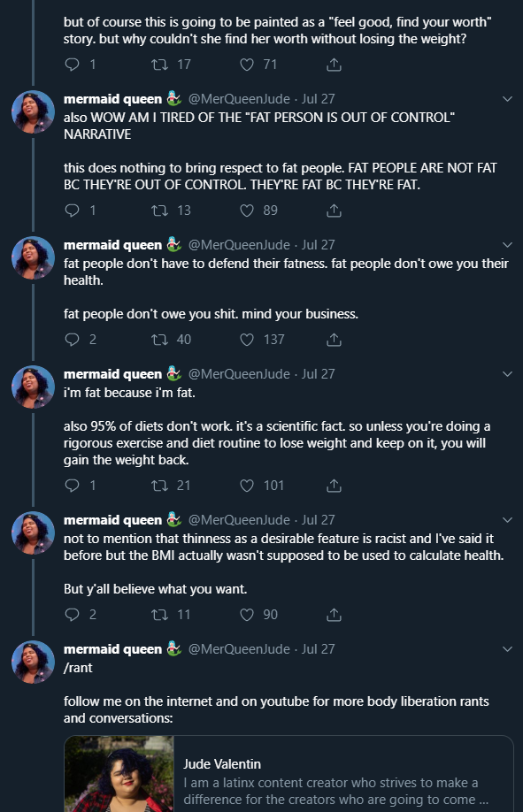Screen dimensions: 523x812
Task: View profile avatar beside the BMI tweet
Action: [33, 532]
